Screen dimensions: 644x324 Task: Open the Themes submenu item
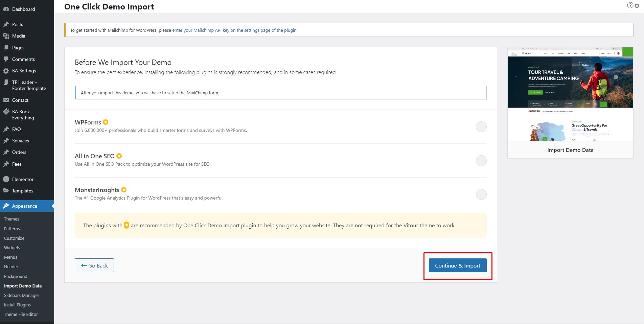click(11, 219)
